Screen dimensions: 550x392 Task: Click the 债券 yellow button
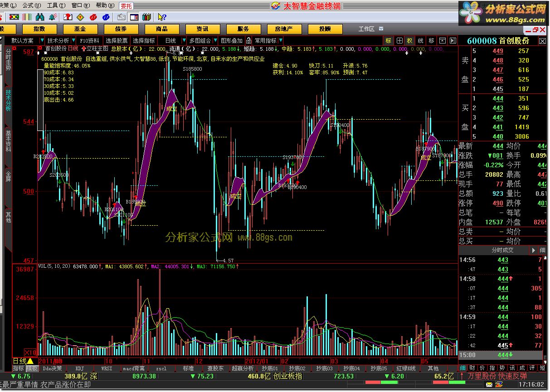pos(121,29)
